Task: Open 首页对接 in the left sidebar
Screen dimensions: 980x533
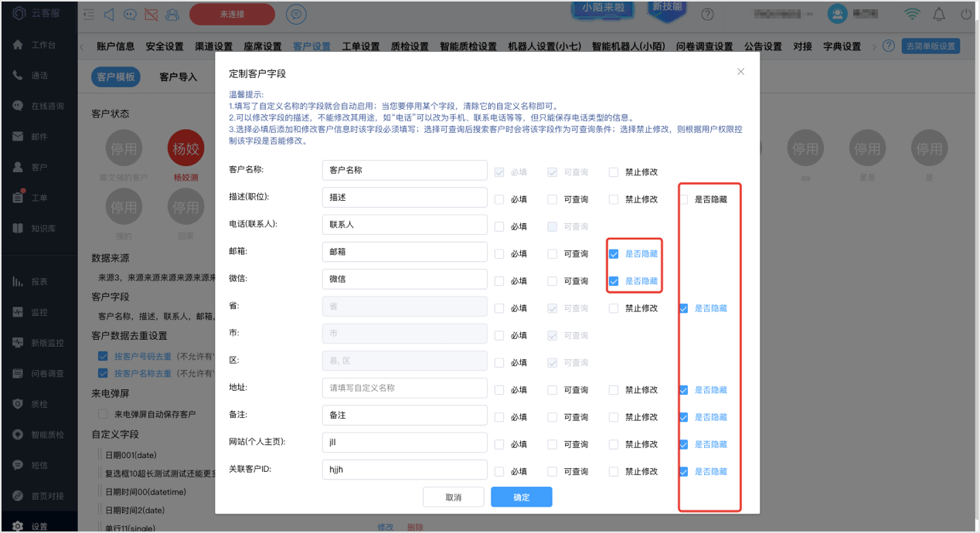Action: (39, 496)
